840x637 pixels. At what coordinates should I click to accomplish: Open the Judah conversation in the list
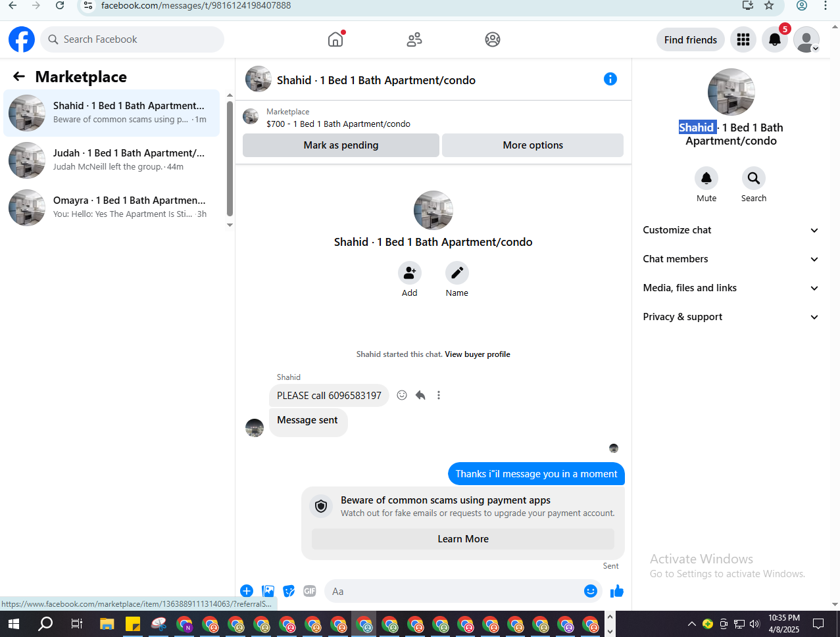pos(112,160)
